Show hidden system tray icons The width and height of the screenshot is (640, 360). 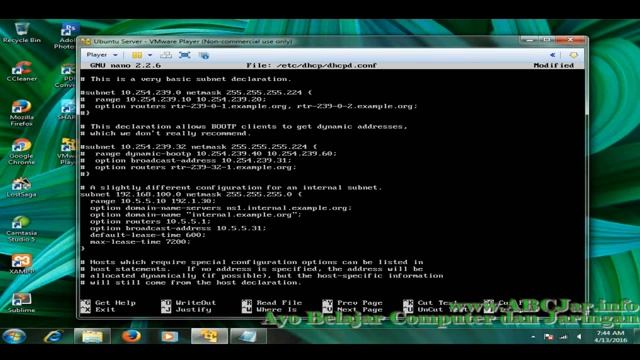(533, 337)
